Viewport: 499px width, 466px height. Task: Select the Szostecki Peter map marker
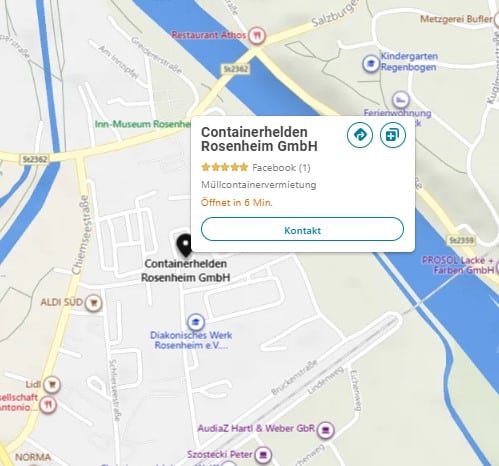click(263, 454)
